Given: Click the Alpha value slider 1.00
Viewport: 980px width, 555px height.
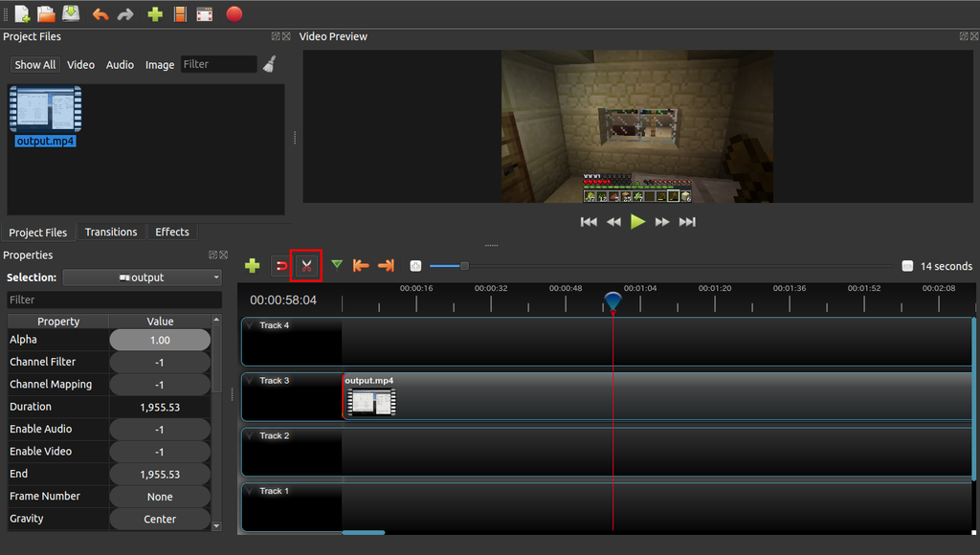Looking at the screenshot, I should coord(160,340).
